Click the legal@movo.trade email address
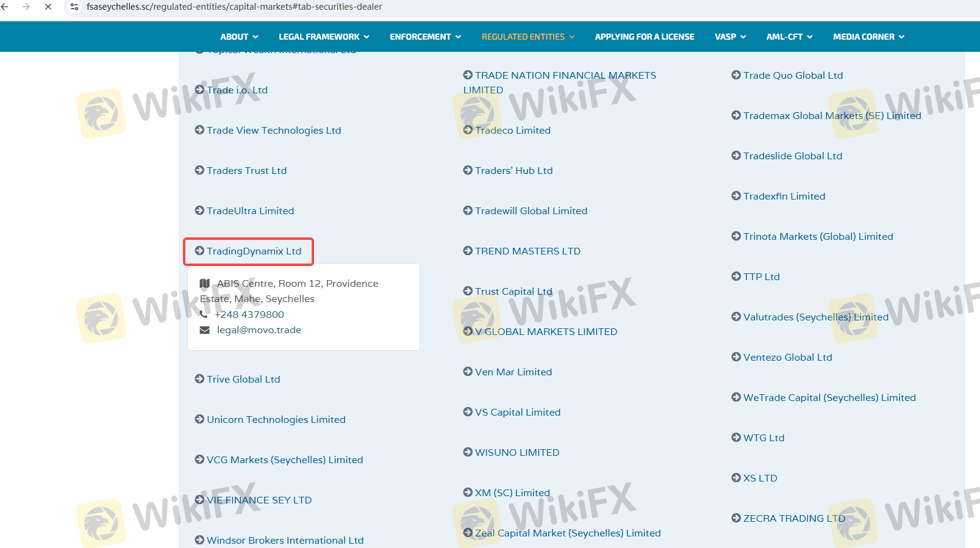 pos(259,330)
